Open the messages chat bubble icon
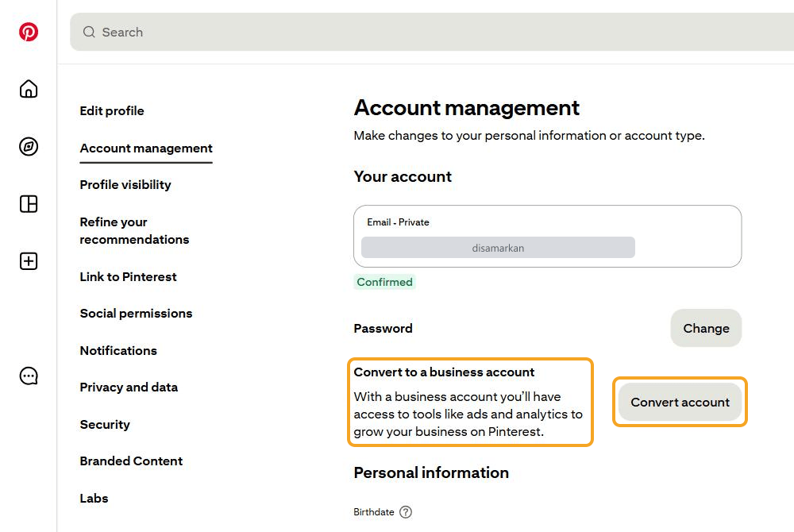The height and width of the screenshot is (532, 794). click(29, 376)
